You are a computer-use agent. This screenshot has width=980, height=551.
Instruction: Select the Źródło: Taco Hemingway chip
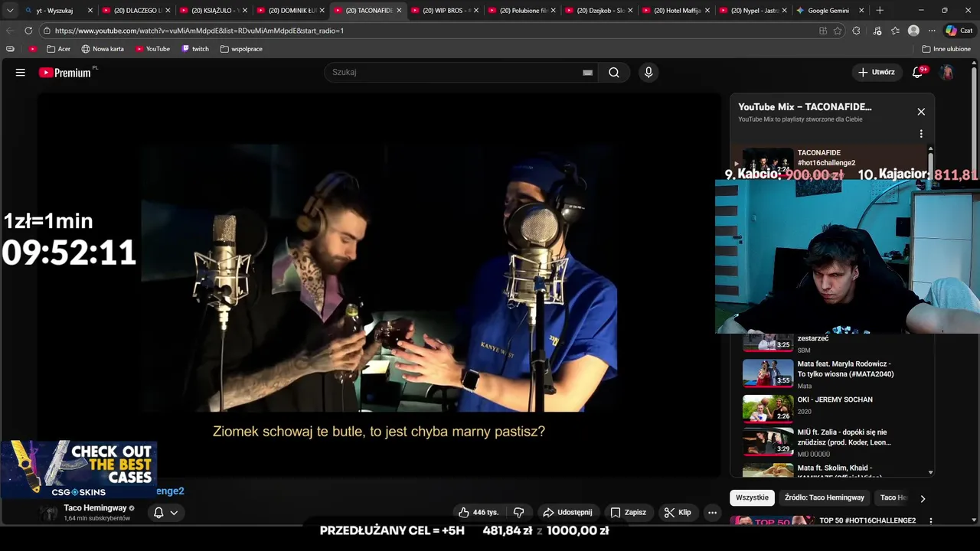(824, 497)
